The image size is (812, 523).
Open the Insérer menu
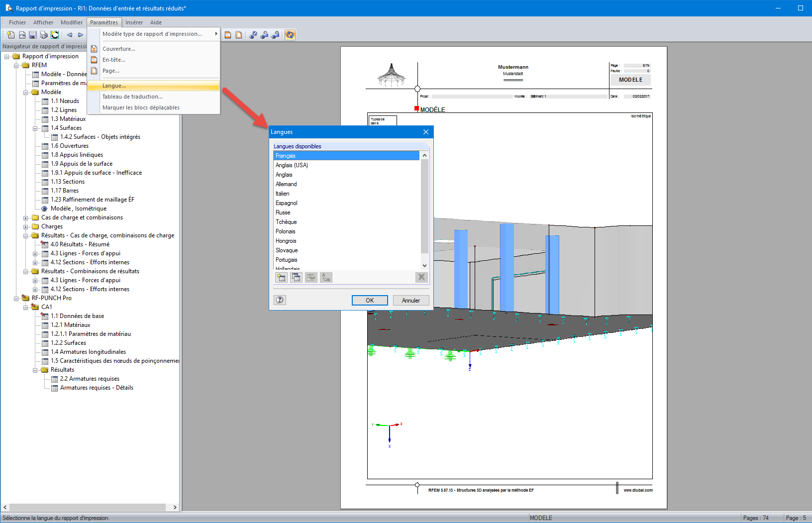tap(134, 22)
